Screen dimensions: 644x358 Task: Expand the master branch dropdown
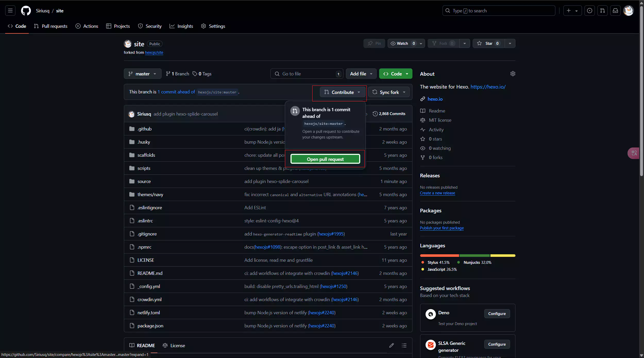[x=142, y=74]
